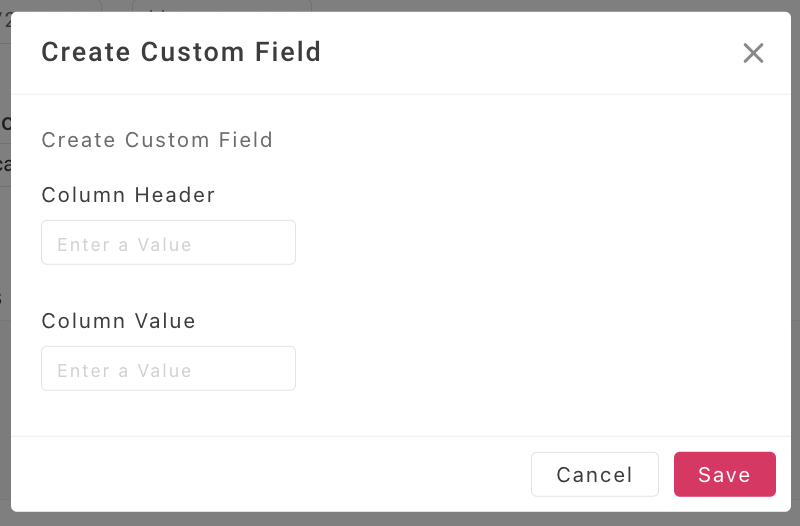The height and width of the screenshot is (526, 800).
Task: Dismiss the dialog with Cancel
Action: (x=594, y=474)
